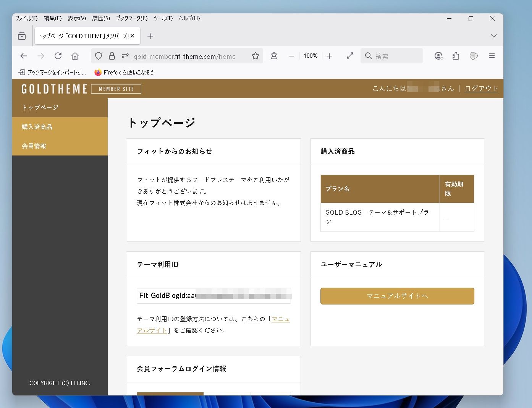This screenshot has height=408, width=532.
Task: Select the GOLD THEME メンバーズ tab
Action: point(83,36)
